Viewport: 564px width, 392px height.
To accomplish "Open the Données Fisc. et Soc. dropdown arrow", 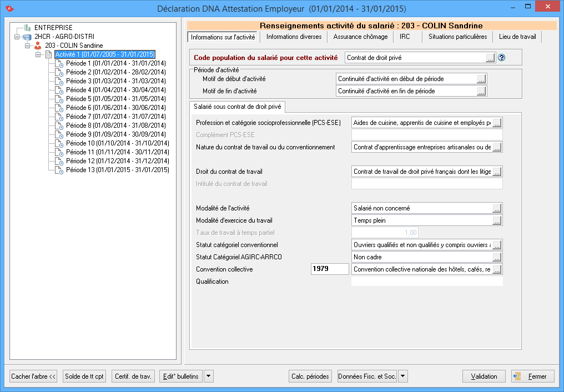I will click(403, 376).
